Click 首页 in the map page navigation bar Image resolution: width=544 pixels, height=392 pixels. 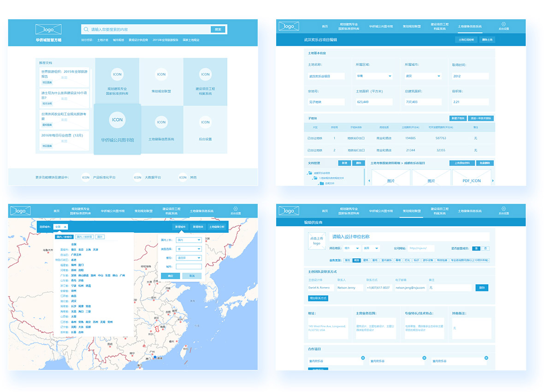tap(56, 211)
